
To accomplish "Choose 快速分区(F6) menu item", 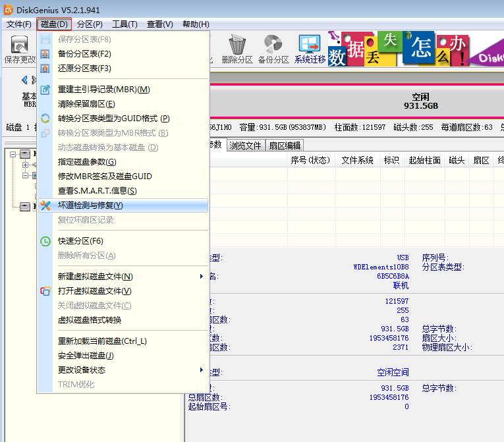I will [123, 241].
